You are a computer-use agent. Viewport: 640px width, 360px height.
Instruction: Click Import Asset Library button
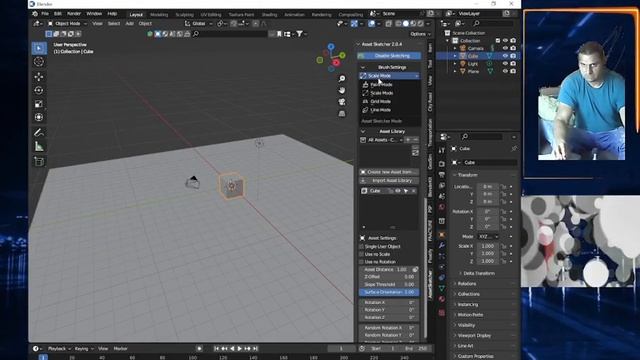pos(389,181)
